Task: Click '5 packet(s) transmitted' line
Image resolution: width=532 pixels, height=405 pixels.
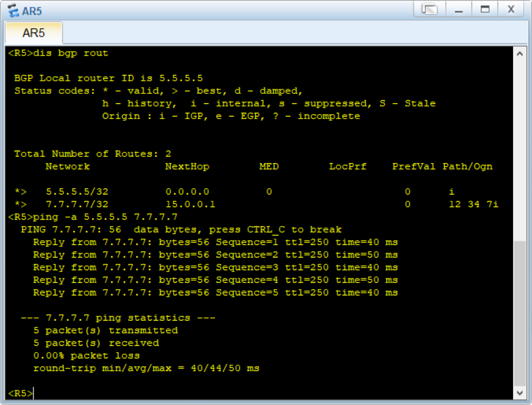Action: (106, 330)
